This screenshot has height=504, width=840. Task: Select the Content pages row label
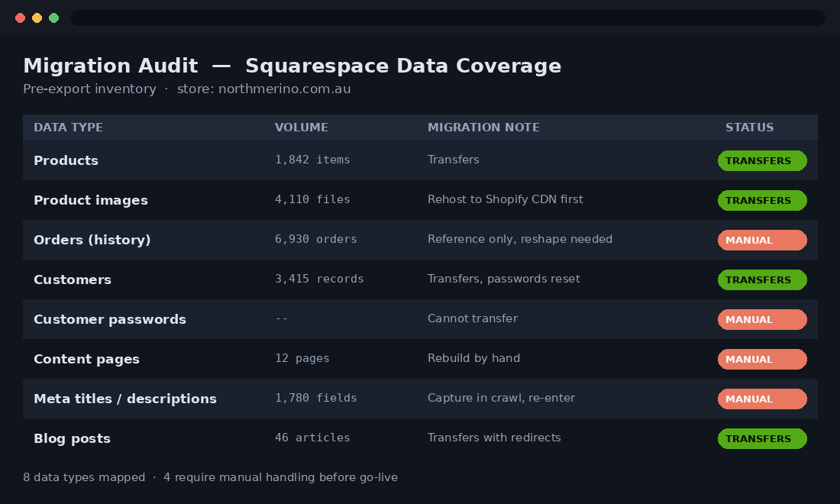pyautogui.click(x=86, y=359)
